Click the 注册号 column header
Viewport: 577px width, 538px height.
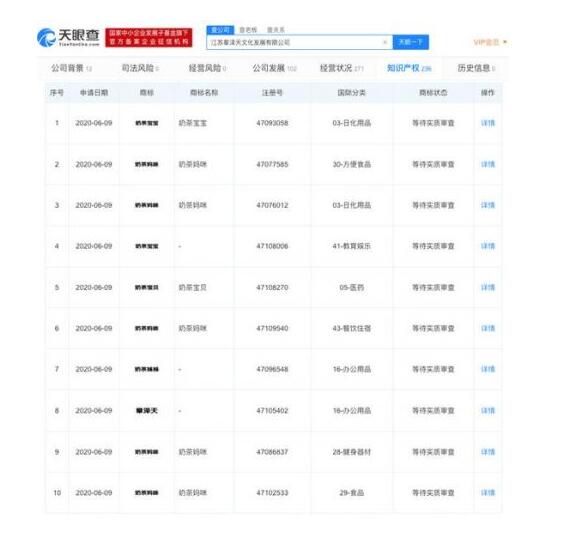coord(272,93)
